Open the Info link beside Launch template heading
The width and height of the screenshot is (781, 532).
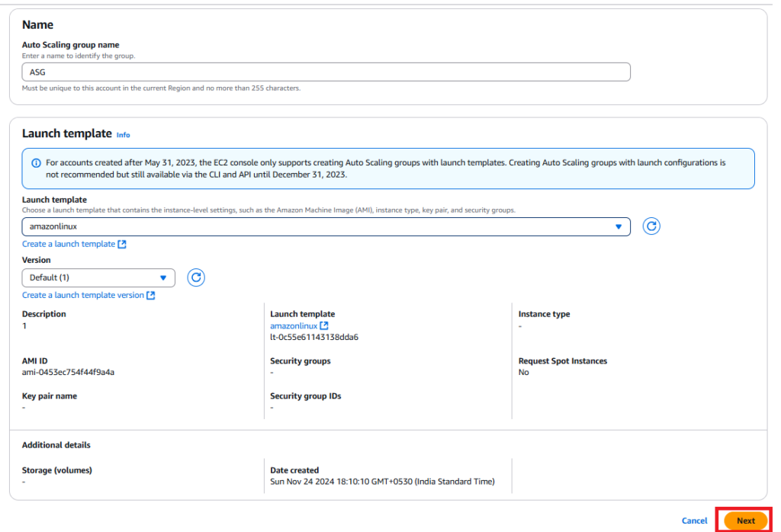coord(123,135)
